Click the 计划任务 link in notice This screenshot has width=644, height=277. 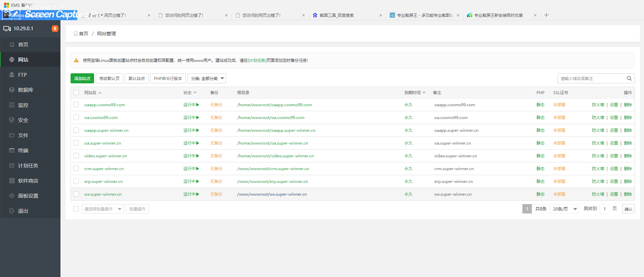[257, 60]
